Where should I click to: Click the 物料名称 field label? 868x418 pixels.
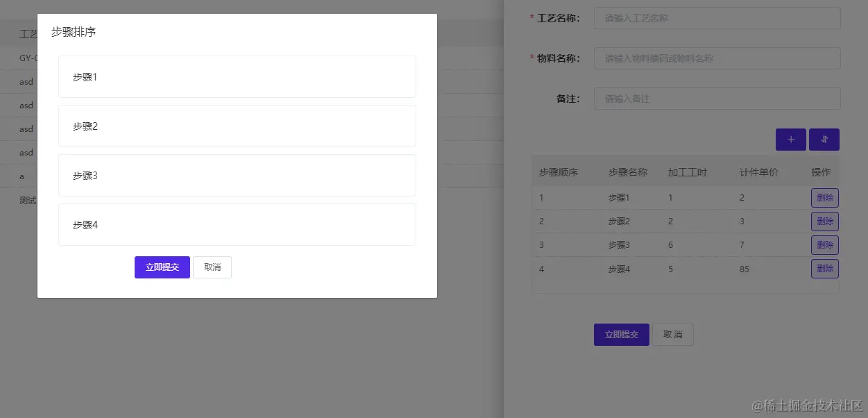tap(558, 58)
